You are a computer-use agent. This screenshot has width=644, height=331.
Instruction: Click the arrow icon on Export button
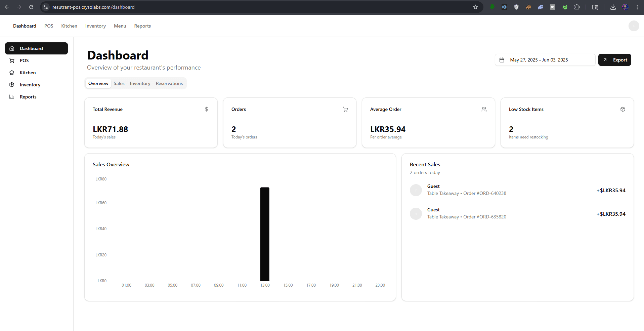(605, 60)
